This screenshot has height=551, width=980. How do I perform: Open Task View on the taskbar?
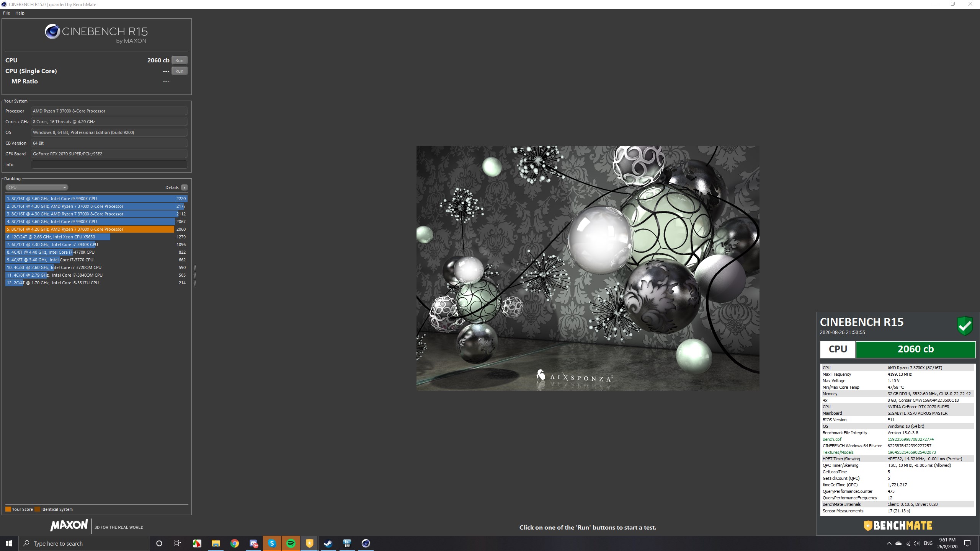coord(178,543)
